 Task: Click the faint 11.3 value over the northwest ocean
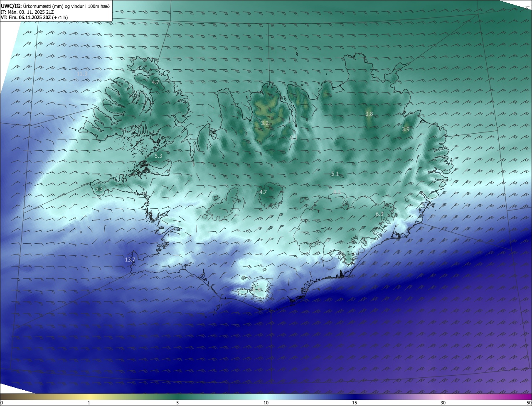[82, 73]
